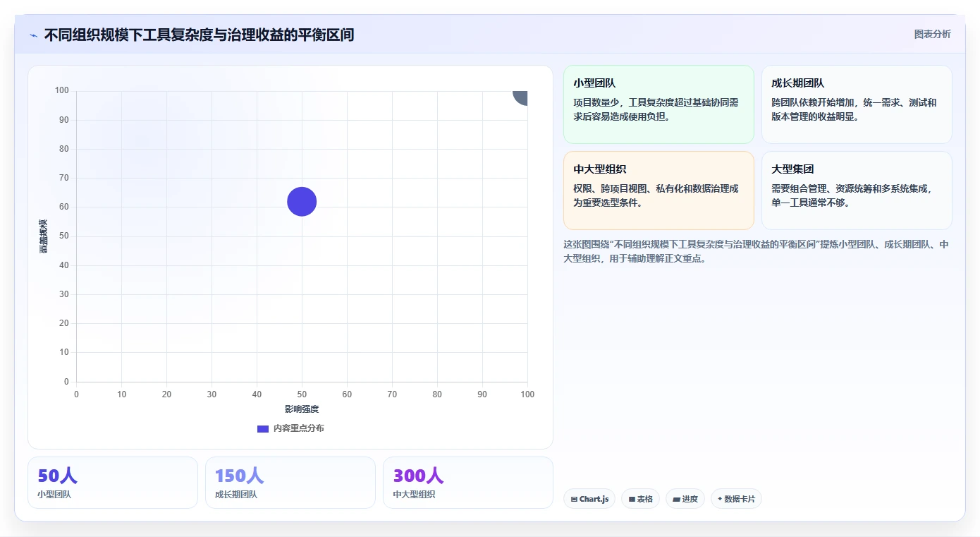Click the 图表分析 label in the header
Screen dimensions: 980x537
(933, 34)
